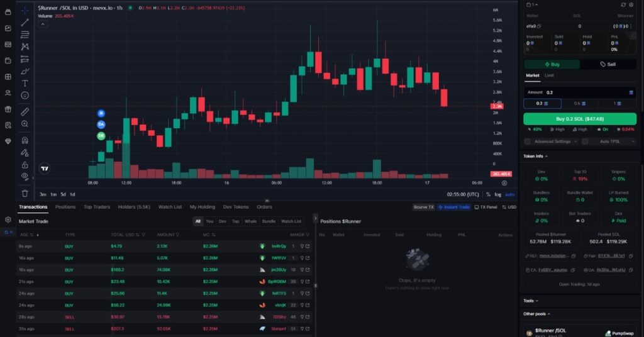Open the user referral sidebar icon
This screenshot has height=337, width=644.
pyautogui.click(x=8, y=93)
